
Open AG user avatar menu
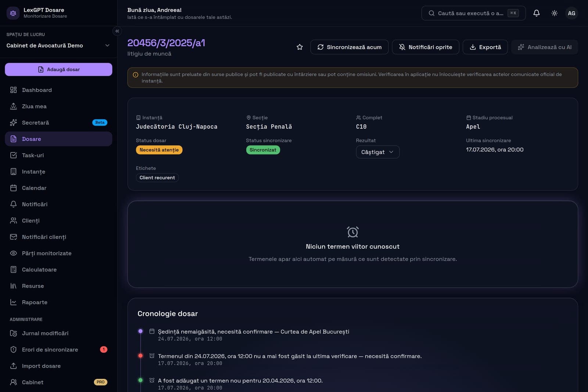(571, 13)
